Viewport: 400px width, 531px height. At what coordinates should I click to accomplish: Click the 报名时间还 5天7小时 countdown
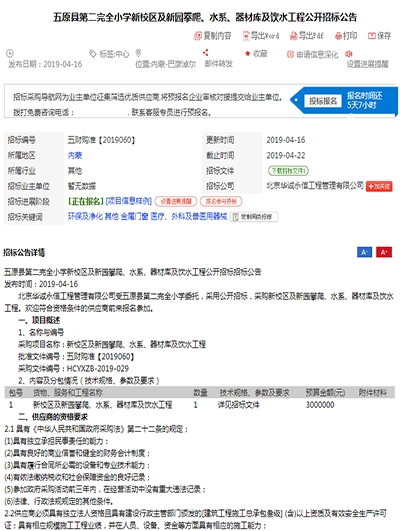tap(364, 100)
